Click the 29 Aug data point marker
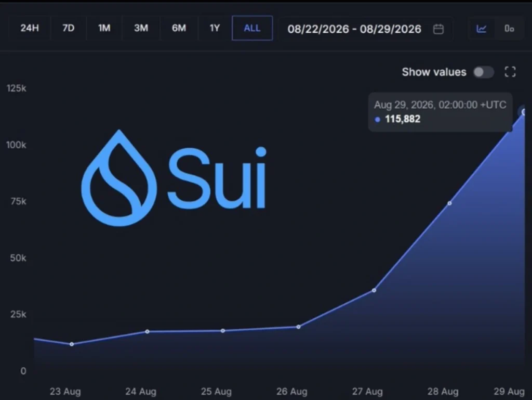532x400 pixels. 524,112
